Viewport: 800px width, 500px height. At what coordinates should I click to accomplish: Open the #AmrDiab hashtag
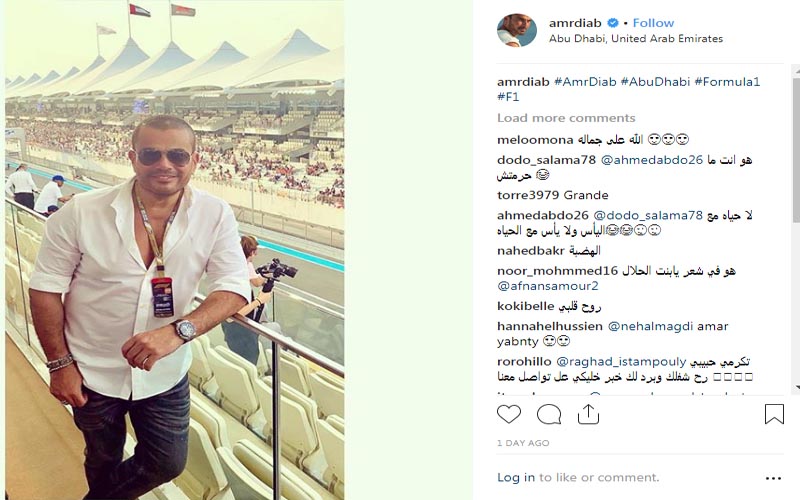click(585, 82)
